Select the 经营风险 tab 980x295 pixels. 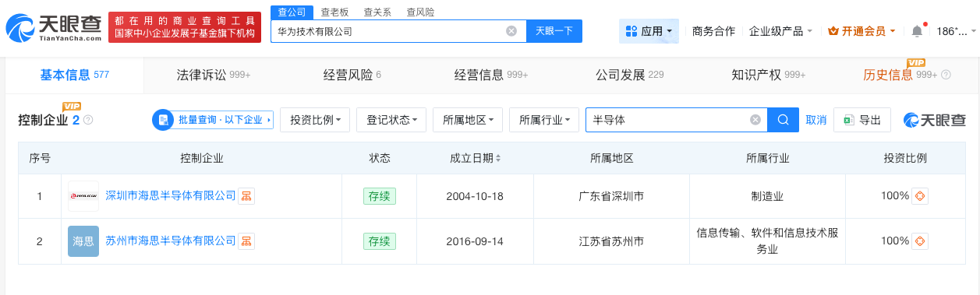coord(352,76)
